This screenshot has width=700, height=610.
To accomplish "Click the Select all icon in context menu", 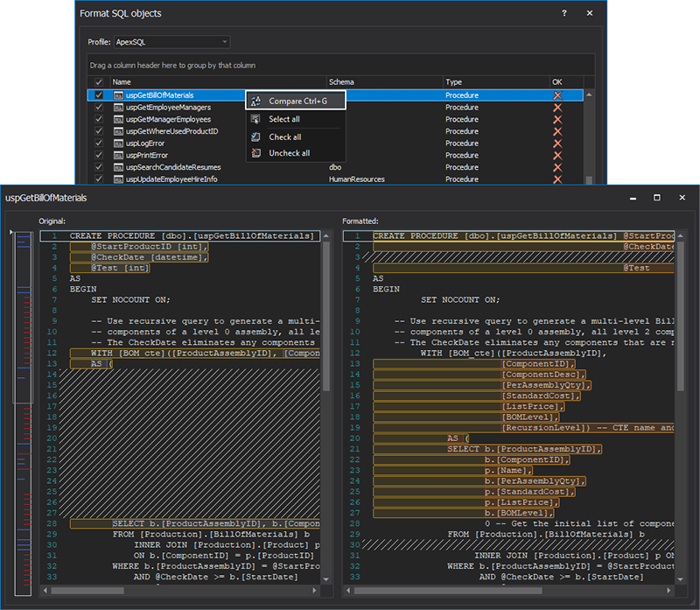I will tap(255, 119).
